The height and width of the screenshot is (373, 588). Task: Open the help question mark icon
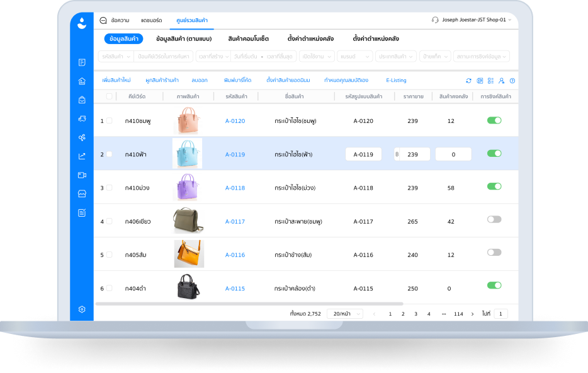pyautogui.click(x=512, y=81)
